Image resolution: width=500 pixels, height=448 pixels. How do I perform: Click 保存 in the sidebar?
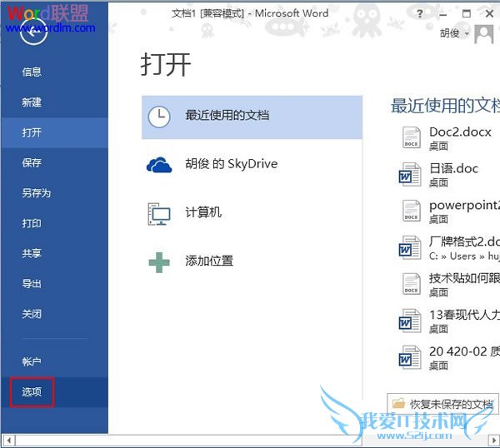(x=32, y=163)
